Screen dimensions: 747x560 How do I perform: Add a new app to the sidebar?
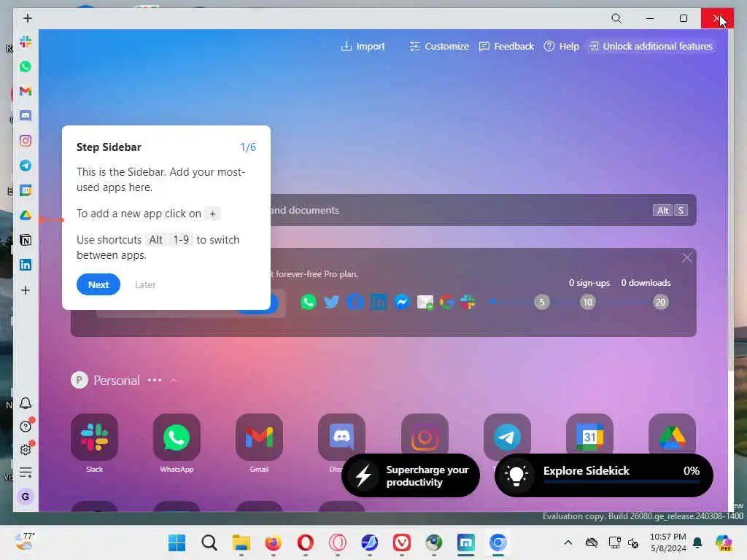tap(26, 290)
